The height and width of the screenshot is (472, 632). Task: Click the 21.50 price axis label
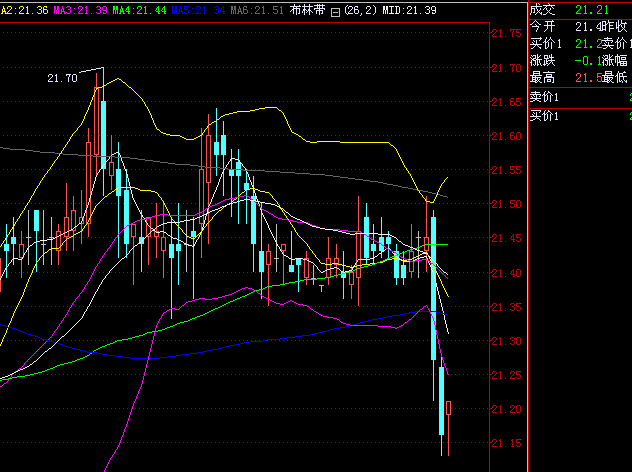506,204
